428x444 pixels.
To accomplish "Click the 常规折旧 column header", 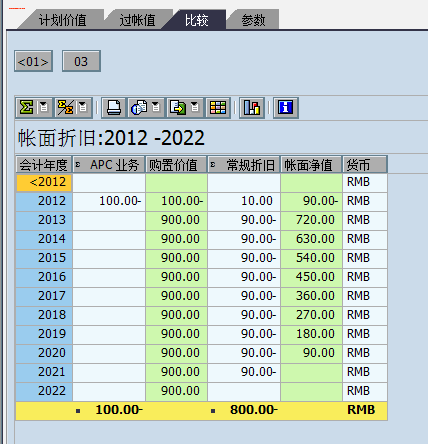I will tap(244, 165).
